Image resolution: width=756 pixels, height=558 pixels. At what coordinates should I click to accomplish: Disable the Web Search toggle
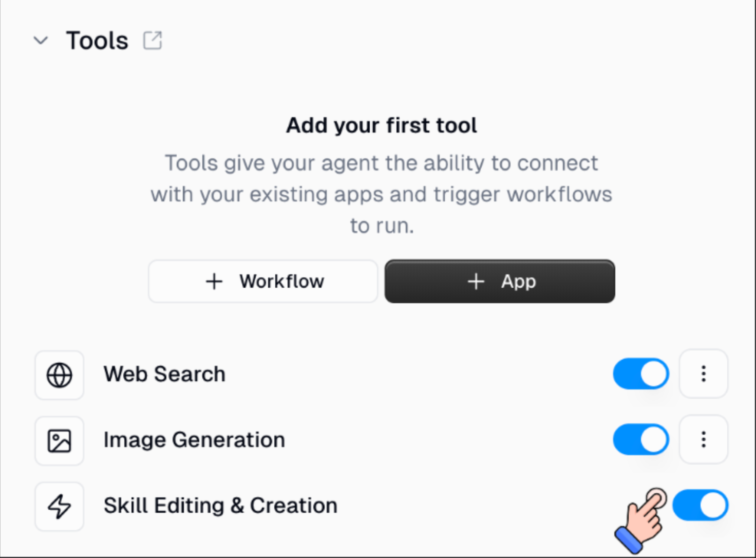click(640, 375)
